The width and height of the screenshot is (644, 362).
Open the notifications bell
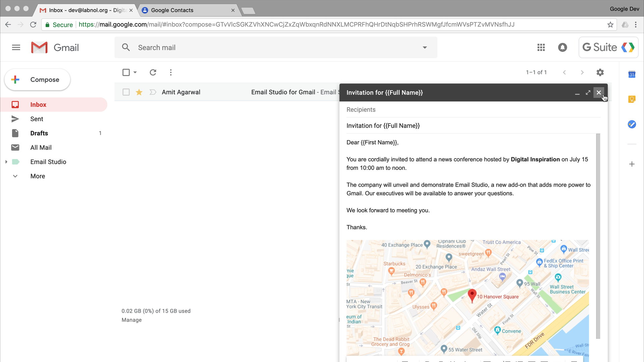[562, 47]
